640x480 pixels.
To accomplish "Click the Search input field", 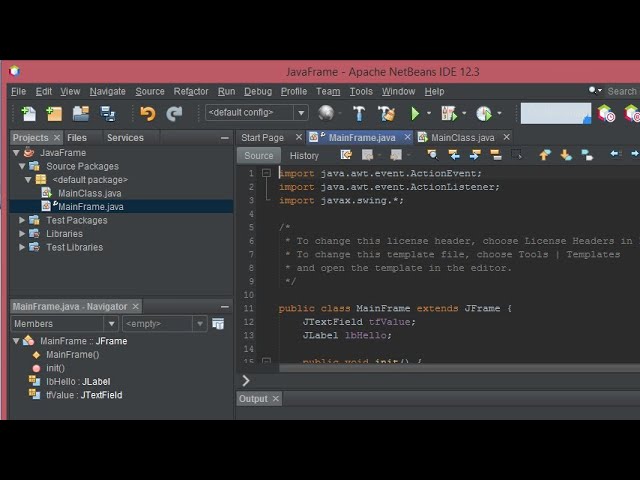I will (x=622, y=91).
